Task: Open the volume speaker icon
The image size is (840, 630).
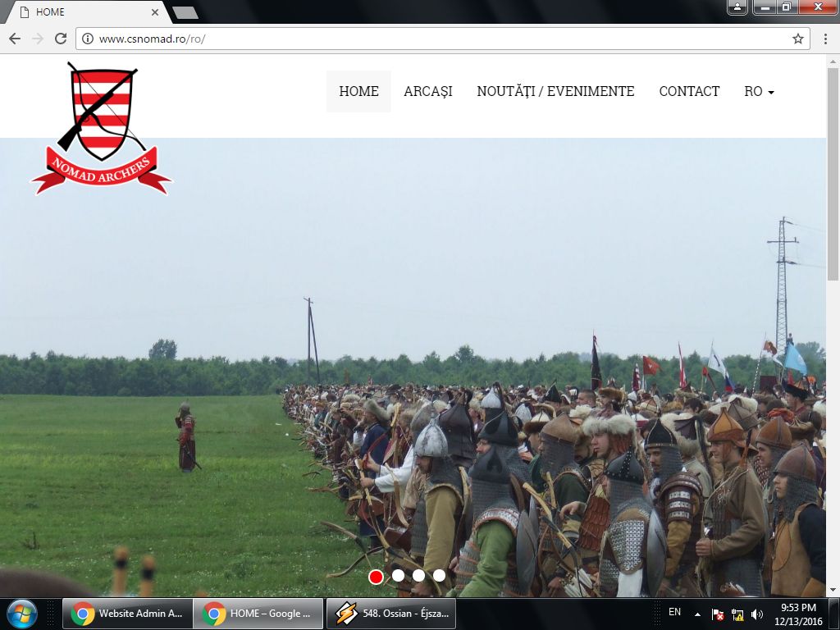Action: [757, 614]
